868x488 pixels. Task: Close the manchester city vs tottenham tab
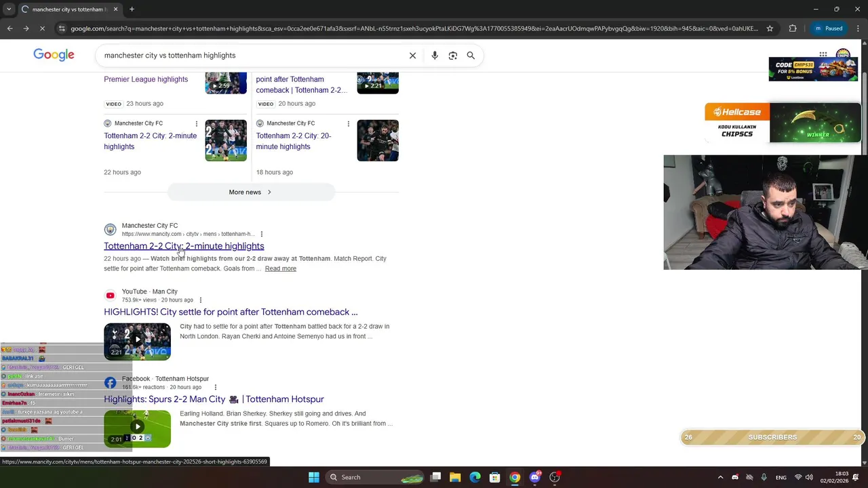(x=115, y=9)
